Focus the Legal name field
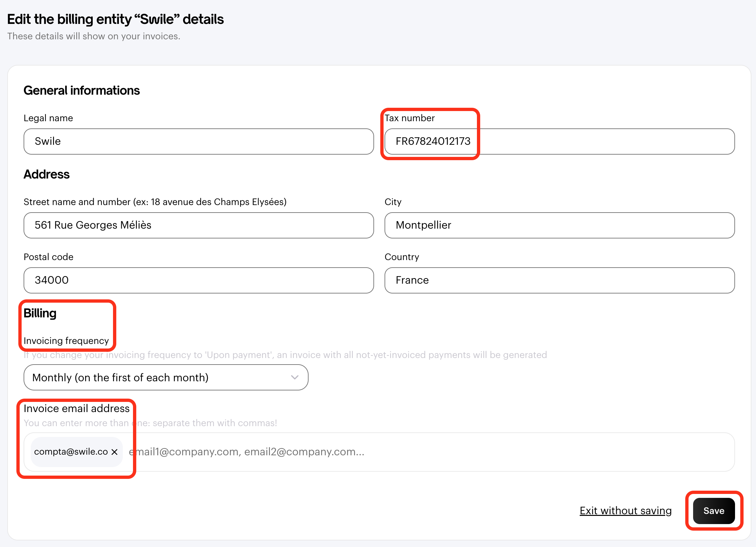This screenshot has height=547, width=756. click(x=199, y=141)
